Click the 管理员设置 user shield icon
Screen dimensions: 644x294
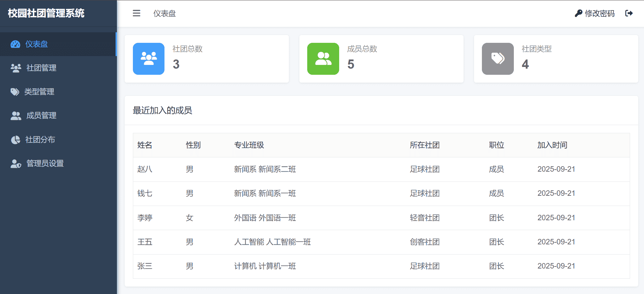point(16,163)
